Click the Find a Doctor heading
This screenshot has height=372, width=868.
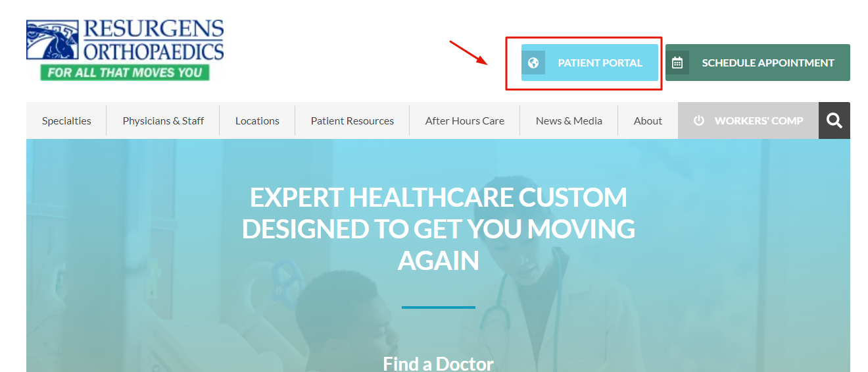click(x=438, y=363)
